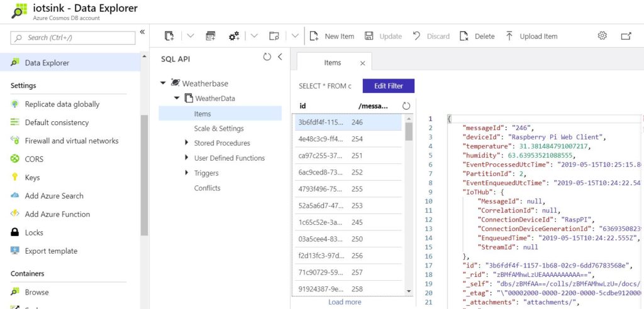Click the Update save button

point(383,36)
